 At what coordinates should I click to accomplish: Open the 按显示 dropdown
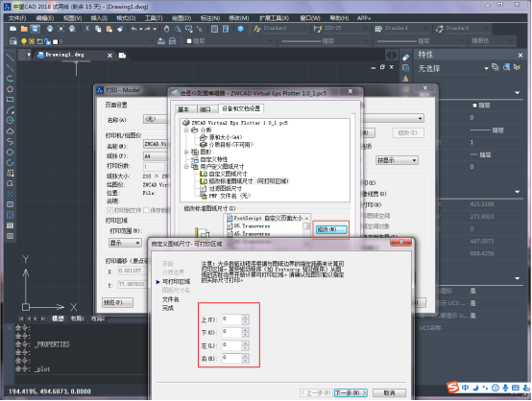tap(397, 160)
